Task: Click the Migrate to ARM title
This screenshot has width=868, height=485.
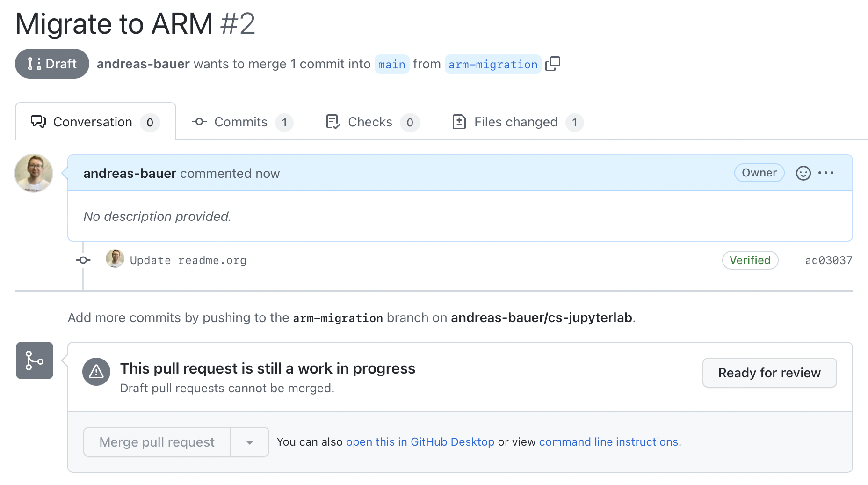Action: coord(114,23)
